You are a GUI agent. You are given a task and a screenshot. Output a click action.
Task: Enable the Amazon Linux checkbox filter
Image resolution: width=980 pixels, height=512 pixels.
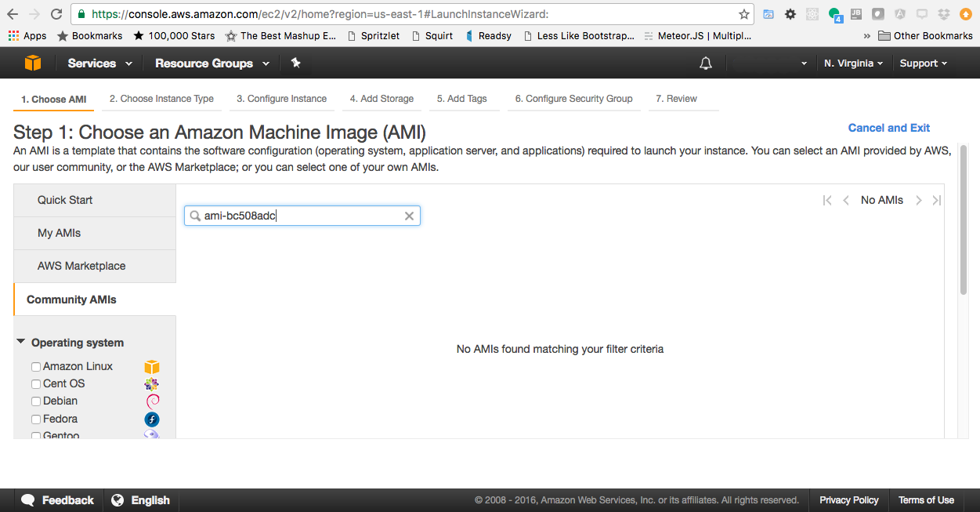point(36,367)
